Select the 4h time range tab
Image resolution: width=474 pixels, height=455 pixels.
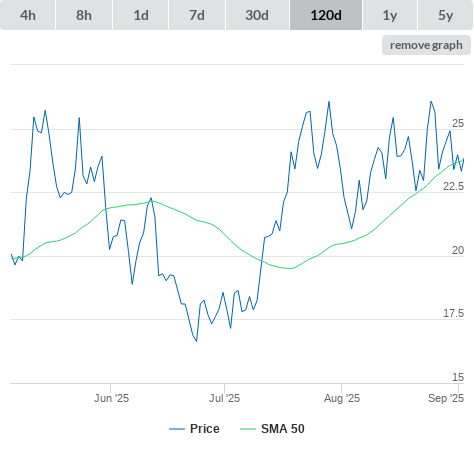click(28, 15)
